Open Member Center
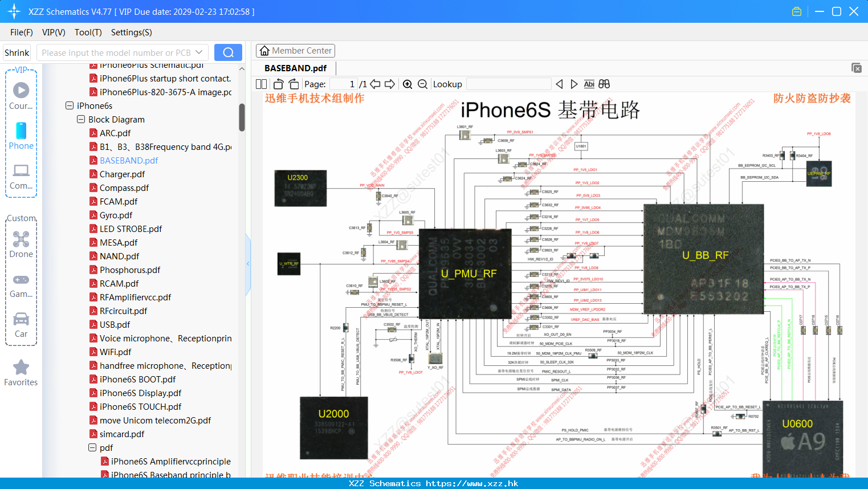This screenshot has width=868, height=489. click(x=295, y=51)
